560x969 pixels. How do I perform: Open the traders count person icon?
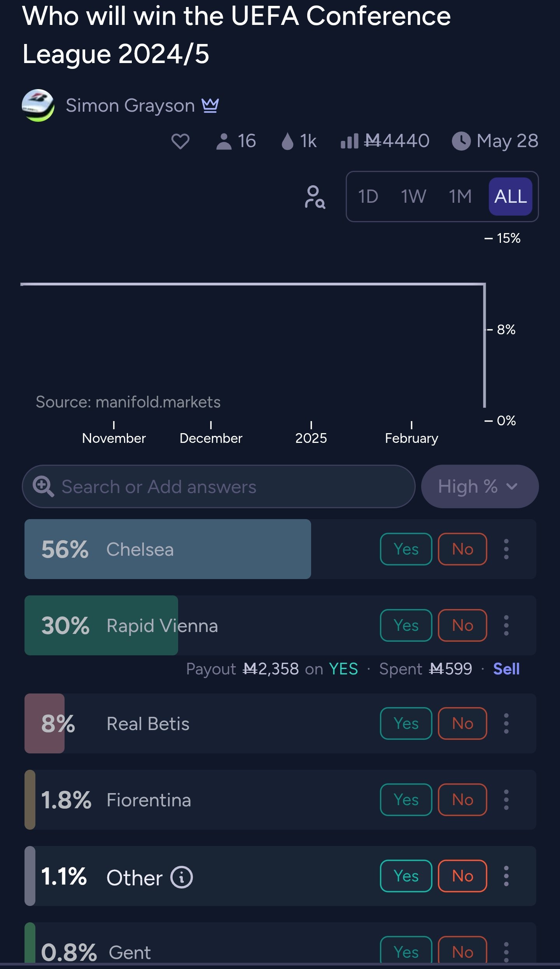(x=224, y=141)
